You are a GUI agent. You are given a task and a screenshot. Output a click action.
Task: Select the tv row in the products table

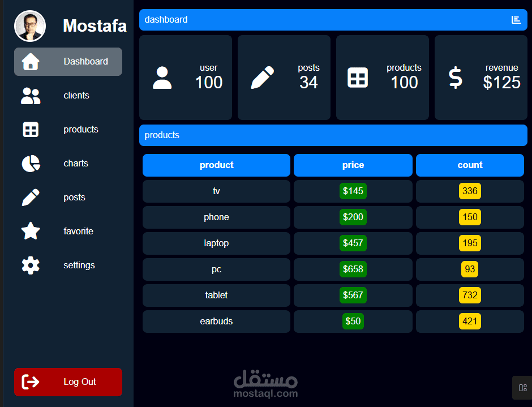pyautogui.click(x=216, y=191)
